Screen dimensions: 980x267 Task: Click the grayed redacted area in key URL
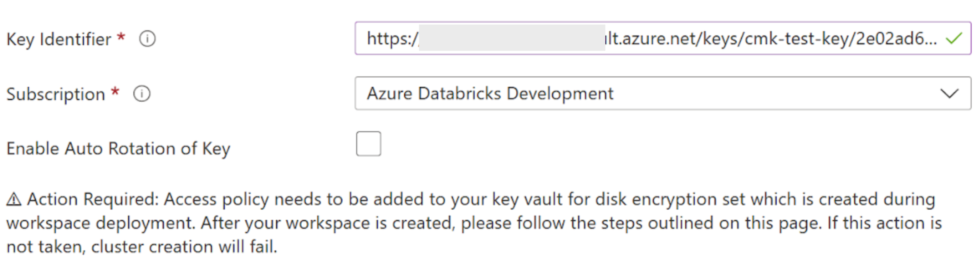512,38
